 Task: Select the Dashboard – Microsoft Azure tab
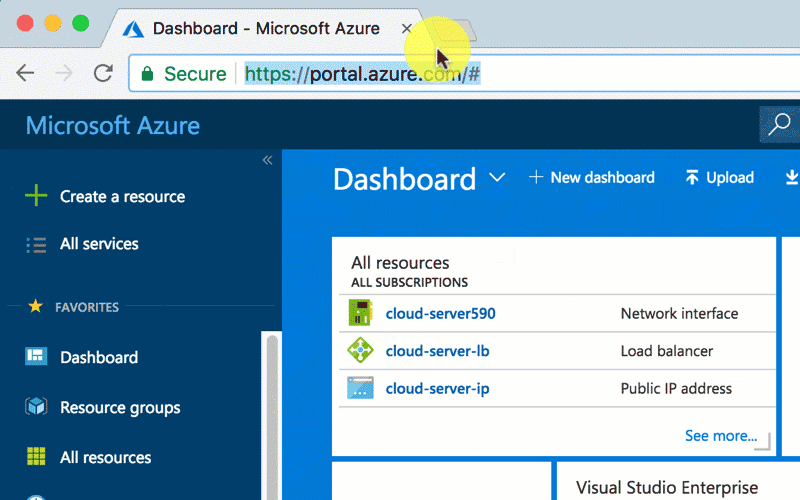pos(265,29)
